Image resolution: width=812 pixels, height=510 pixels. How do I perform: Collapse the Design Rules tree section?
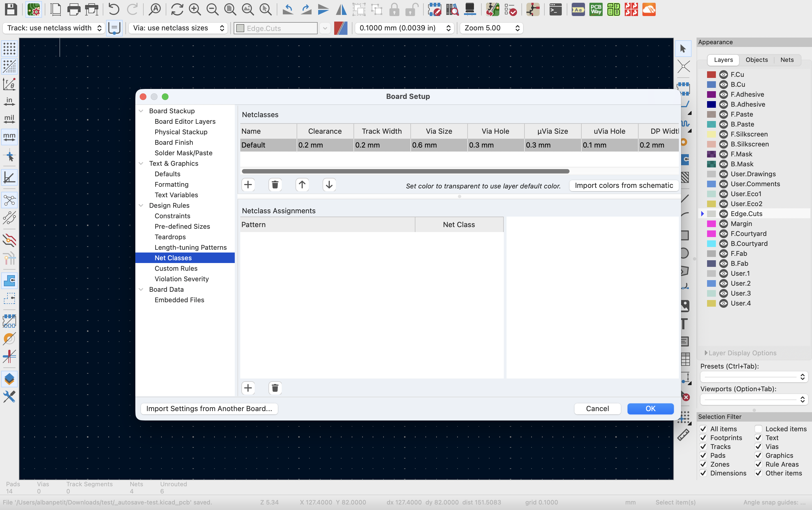[x=141, y=206]
